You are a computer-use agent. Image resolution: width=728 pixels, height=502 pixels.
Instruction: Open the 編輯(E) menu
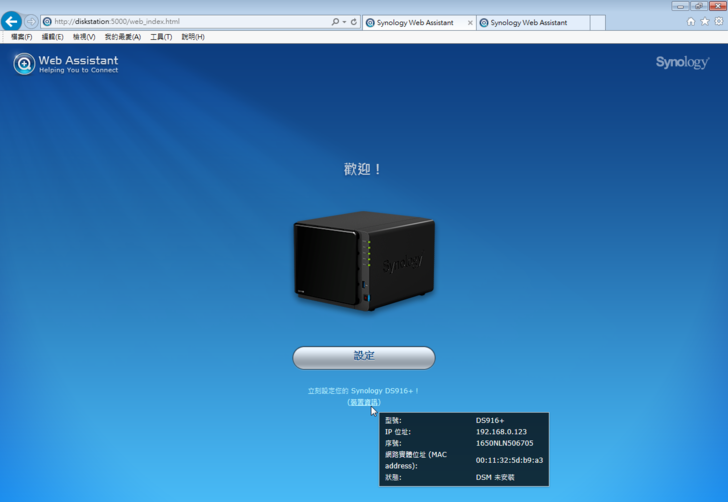tap(52, 37)
